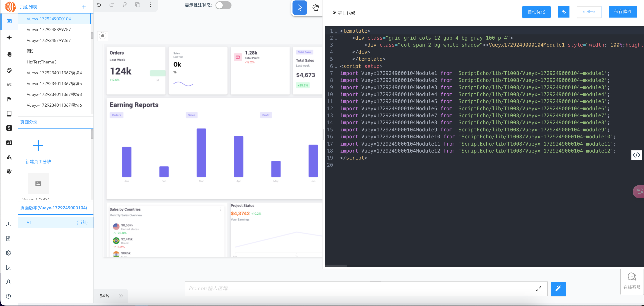Expand the zoom bar double chevron
Screen dimensions: 644x306
121,296
